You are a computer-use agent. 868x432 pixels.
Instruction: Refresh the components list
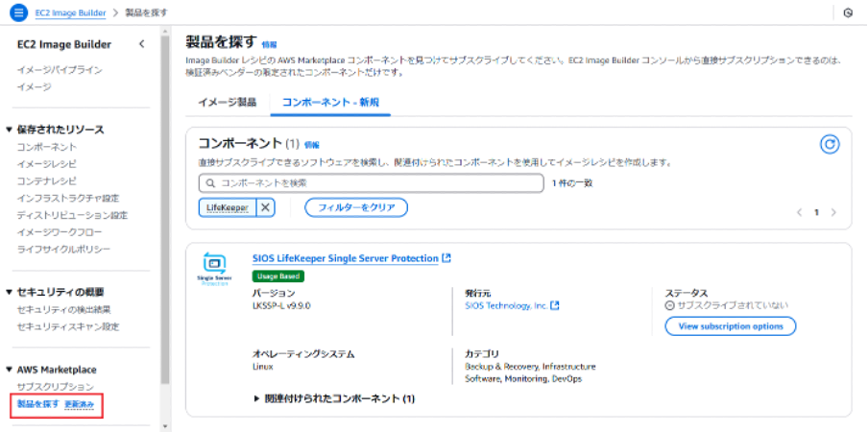(x=830, y=144)
